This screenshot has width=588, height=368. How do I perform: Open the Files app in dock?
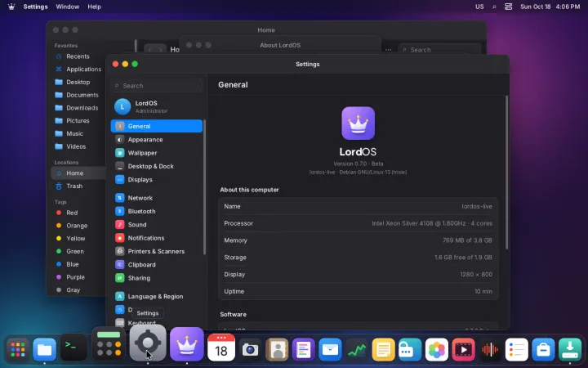tap(45, 350)
